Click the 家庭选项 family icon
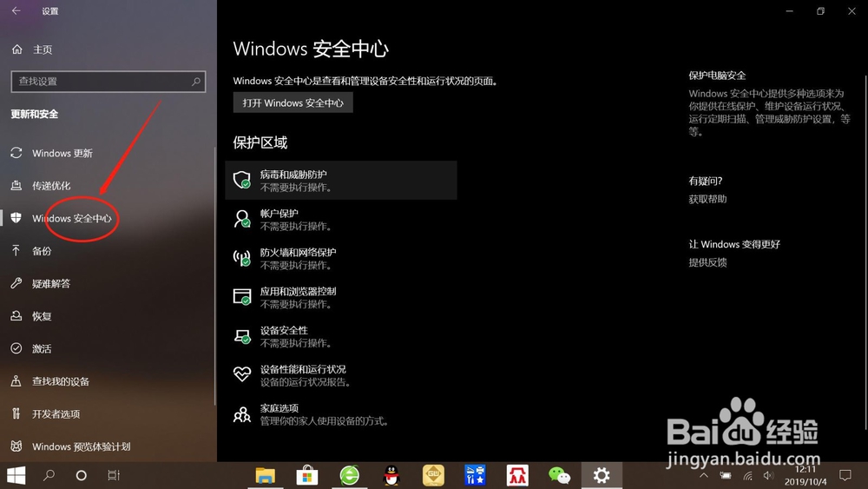868x489 pixels. [x=242, y=414]
